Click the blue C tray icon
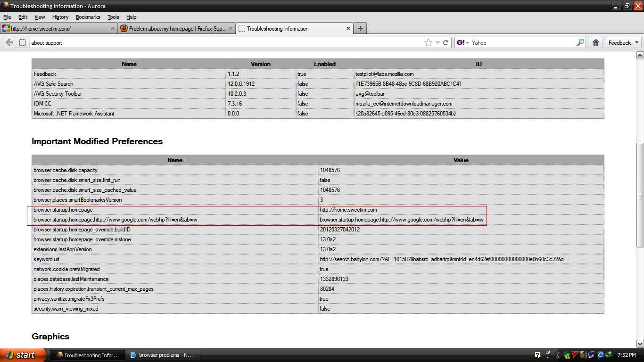This screenshot has height=362, width=644. click(x=601, y=355)
